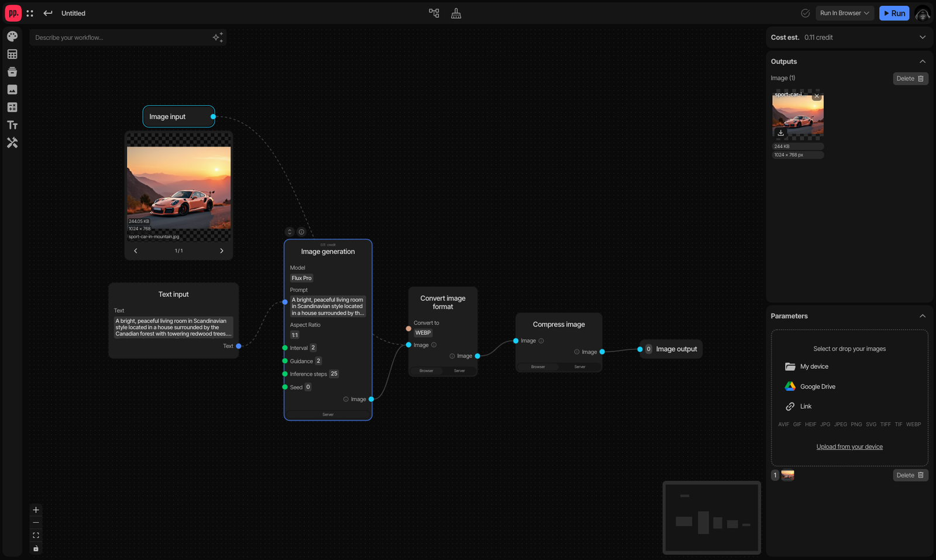The image size is (936, 560).
Task: Select the image tools sidebar icon
Action: pos(12,89)
